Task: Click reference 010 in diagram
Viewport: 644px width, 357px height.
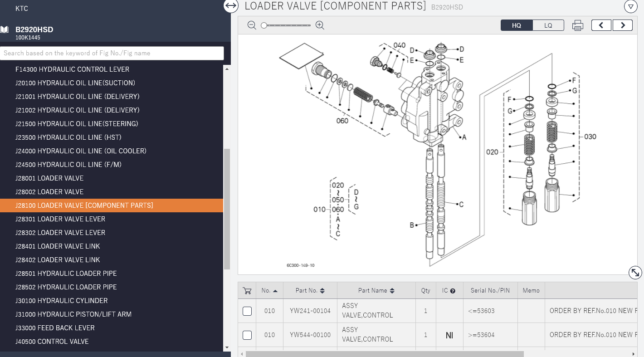Action: [320, 209]
